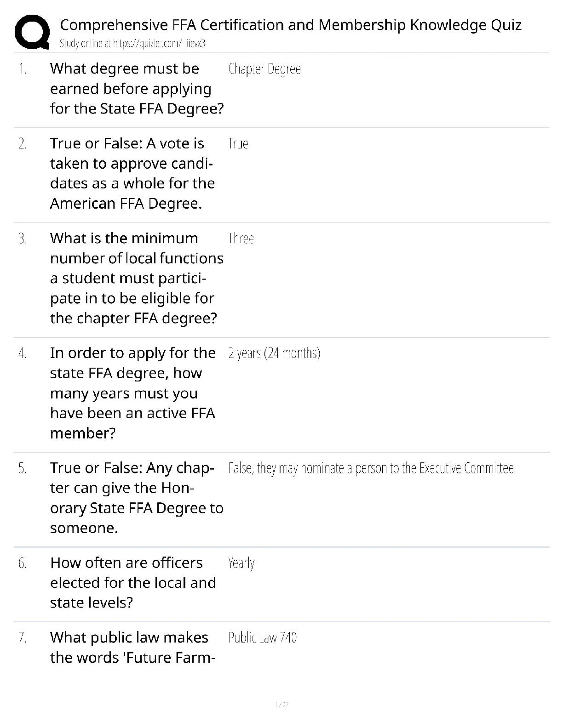The image size is (563, 728).
Task: Select the Honorary State FFA Degree question
Action: [137, 498]
